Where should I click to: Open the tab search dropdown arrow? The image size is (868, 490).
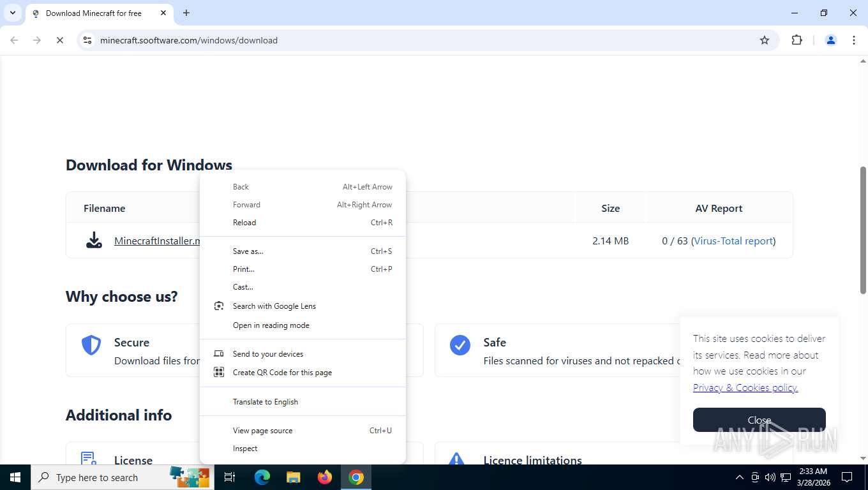12,13
